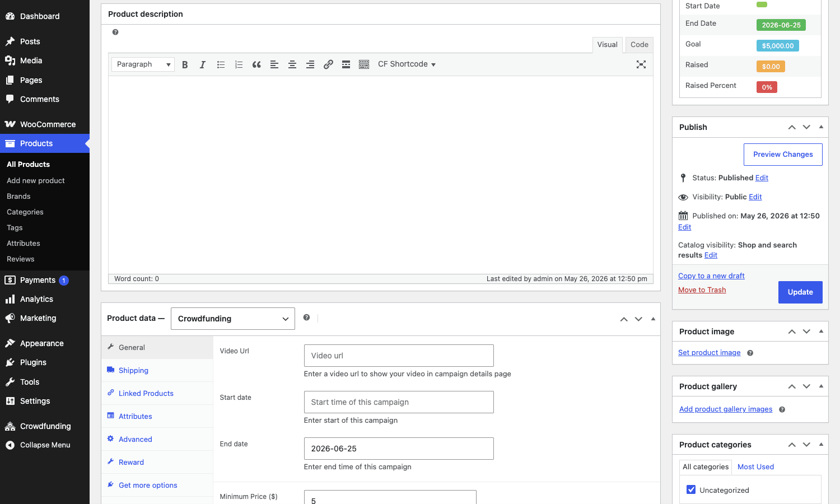
Task: Enter distraction-free fullscreen editor mode
Action: tap(641, 64)
